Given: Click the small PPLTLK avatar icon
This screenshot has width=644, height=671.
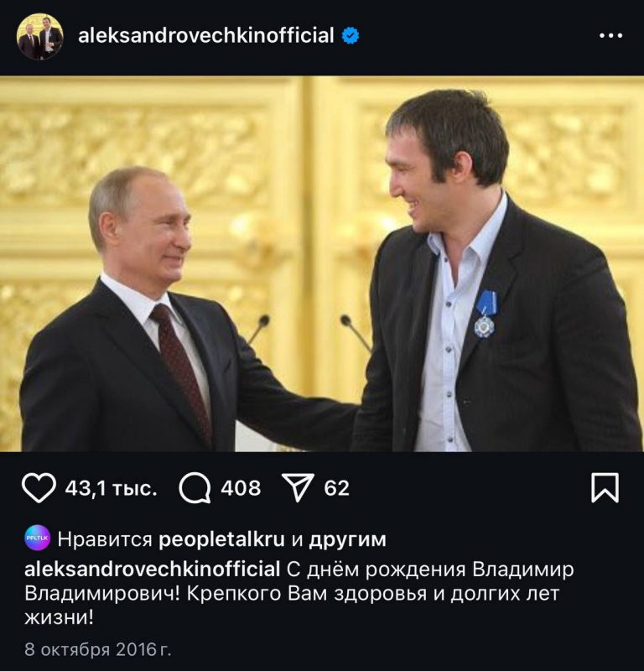Looking at the screenshot, I should 37,538.
